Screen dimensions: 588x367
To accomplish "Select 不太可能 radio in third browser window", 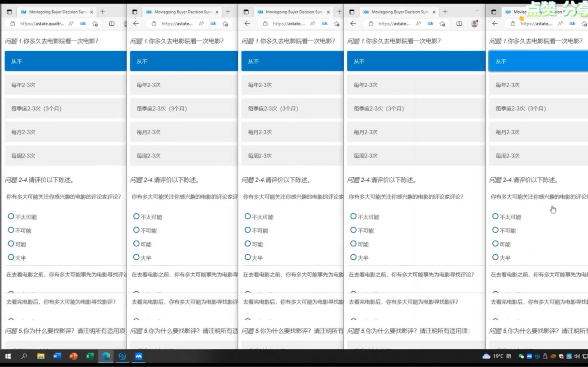I will 248,217.
